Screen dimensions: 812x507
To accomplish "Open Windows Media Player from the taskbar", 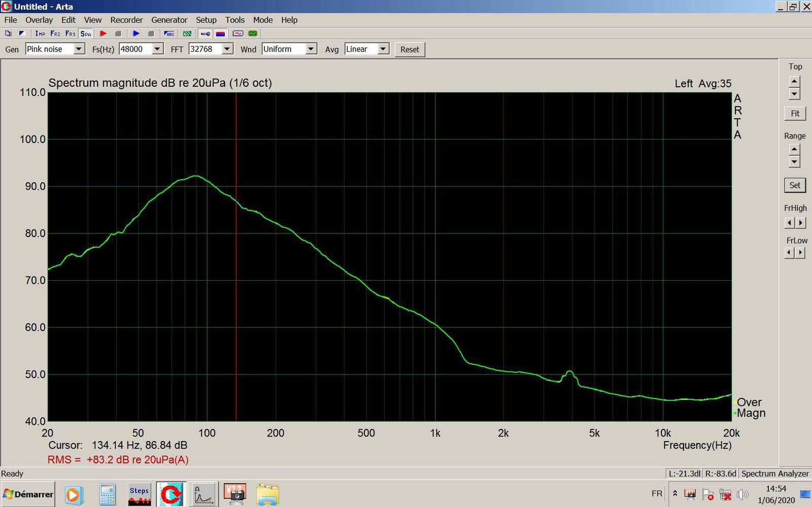I will 73,494.
